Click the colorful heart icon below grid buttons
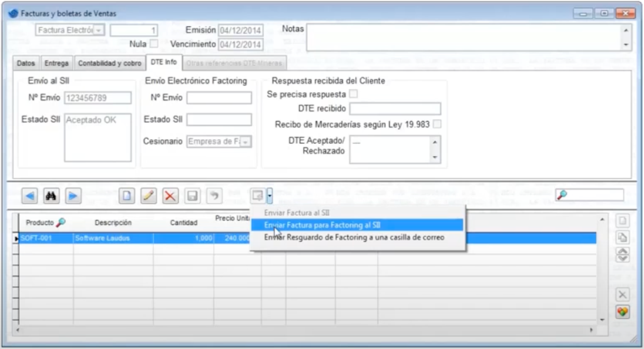Image resolution: width=644 pixels, height=349 pixels. click(x=622, y=312)
